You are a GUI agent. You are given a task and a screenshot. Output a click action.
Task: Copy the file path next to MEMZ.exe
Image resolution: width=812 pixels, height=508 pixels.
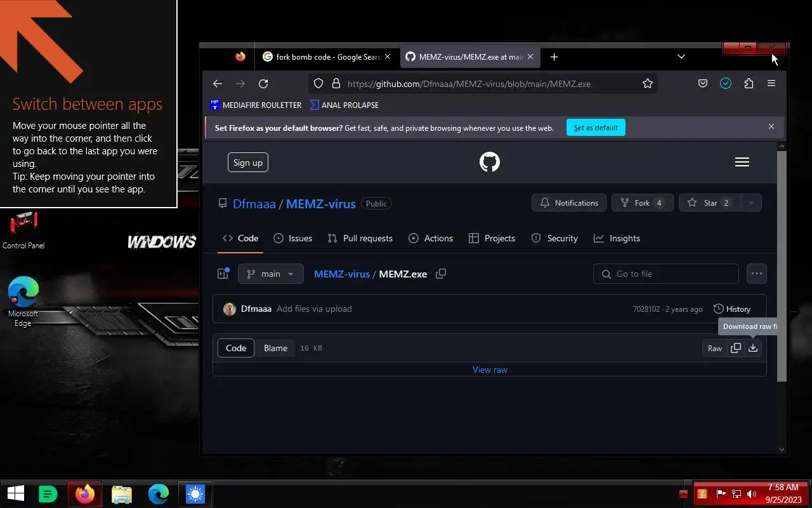pos(441,274)
